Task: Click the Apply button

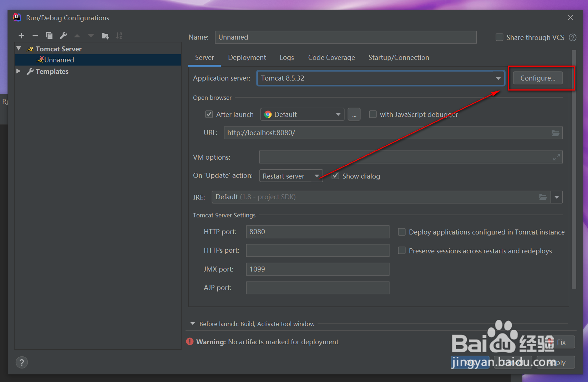Action: click(x=556, y=362)
